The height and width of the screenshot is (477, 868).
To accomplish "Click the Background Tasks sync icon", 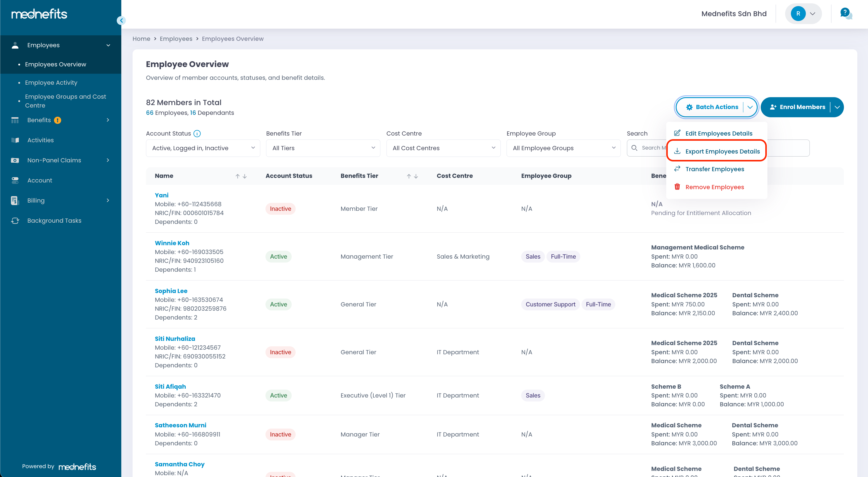I will [15, 221].
